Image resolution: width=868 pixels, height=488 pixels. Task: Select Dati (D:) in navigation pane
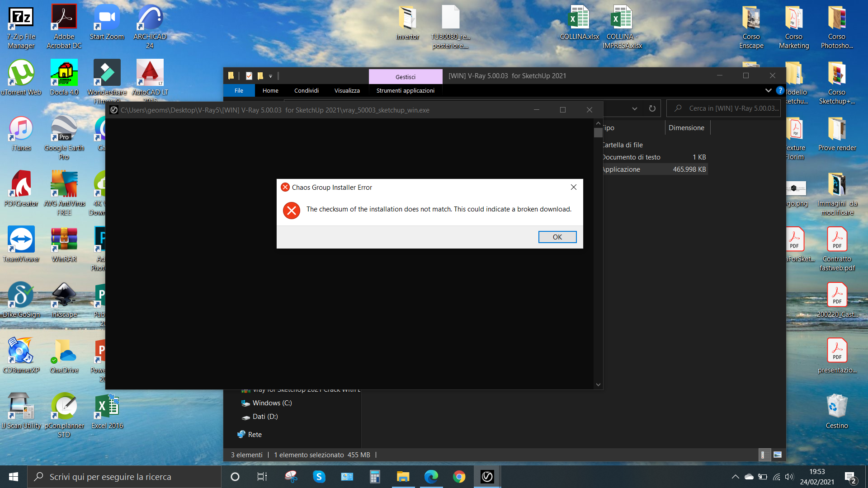pos(265,417)
